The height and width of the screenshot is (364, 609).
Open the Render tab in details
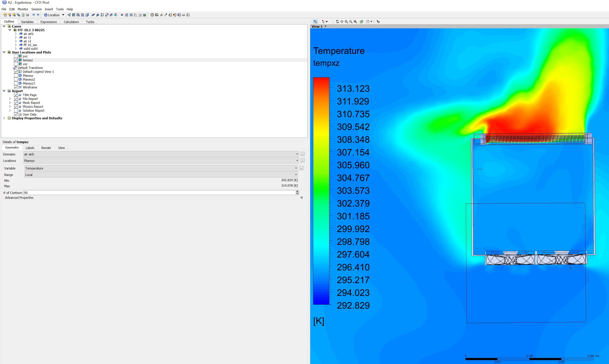pos(46,148)
